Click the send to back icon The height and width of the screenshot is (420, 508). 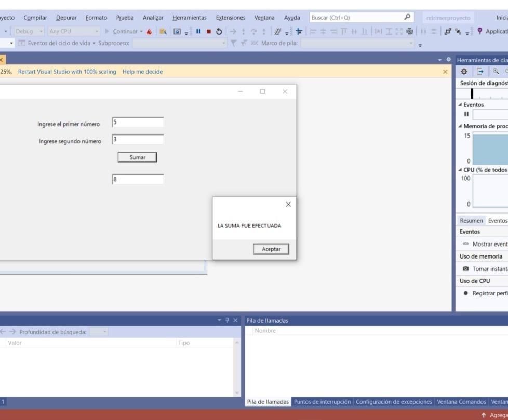[x=458, y=32]
